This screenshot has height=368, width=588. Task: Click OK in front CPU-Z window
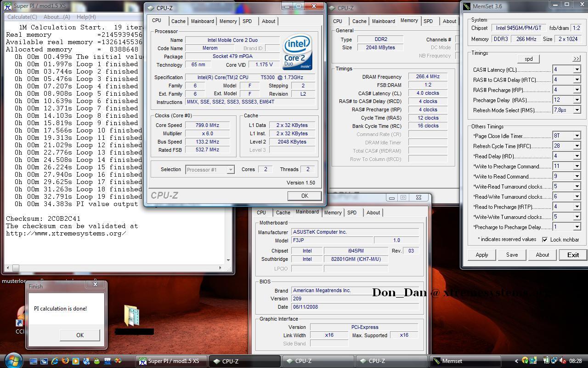[x=305, y=195]
